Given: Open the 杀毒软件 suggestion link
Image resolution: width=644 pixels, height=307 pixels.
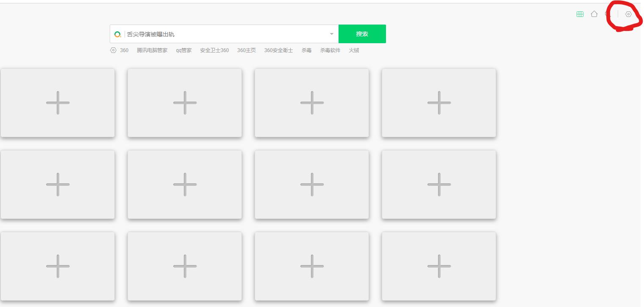Looking at the screenshot, I should click(330, 50).
